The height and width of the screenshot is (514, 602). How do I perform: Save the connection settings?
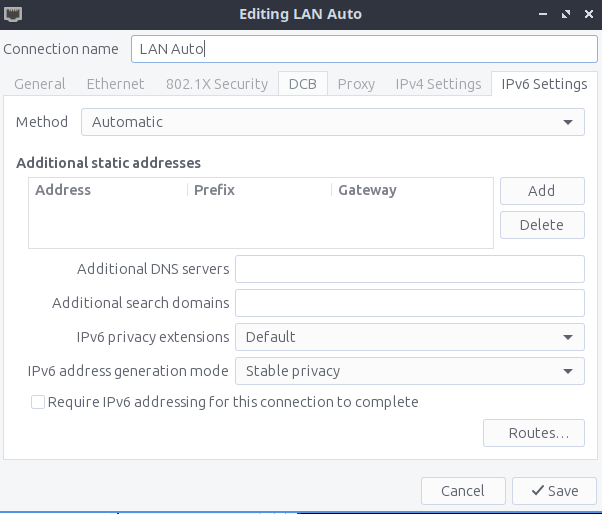pos(554,491)
